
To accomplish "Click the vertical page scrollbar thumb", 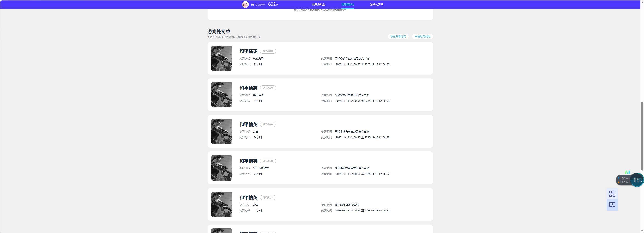I will click(x=642, y=136).
